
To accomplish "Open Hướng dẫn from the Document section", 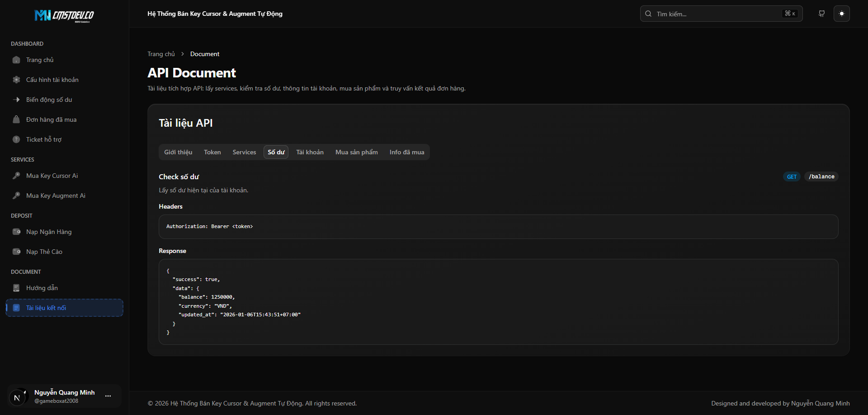I will tap(41, 288).
